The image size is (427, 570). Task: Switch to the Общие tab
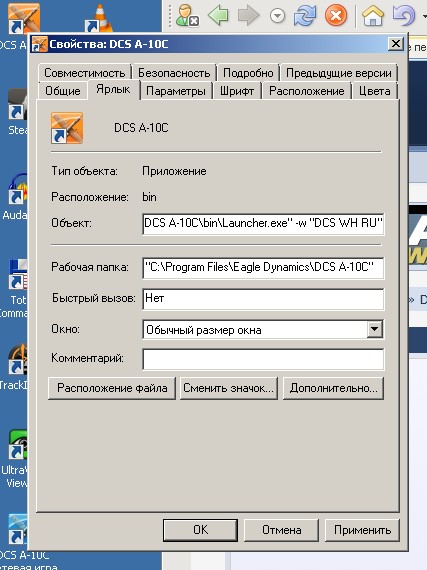[x=63, y=91]
